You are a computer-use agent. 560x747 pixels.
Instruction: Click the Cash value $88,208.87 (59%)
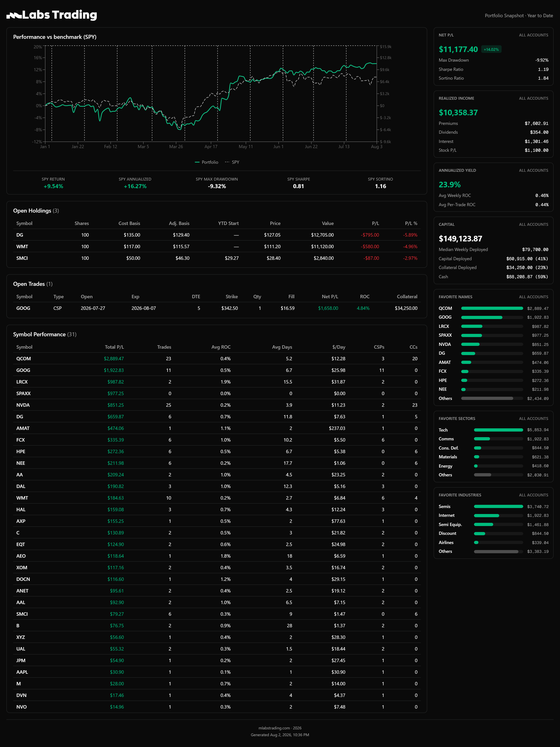click(527, 277)
